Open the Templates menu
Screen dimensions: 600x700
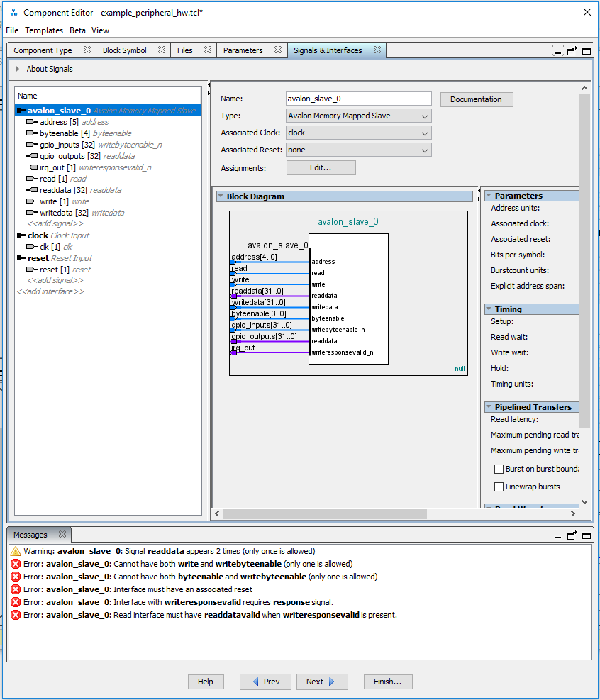click(x=44, y=30)
